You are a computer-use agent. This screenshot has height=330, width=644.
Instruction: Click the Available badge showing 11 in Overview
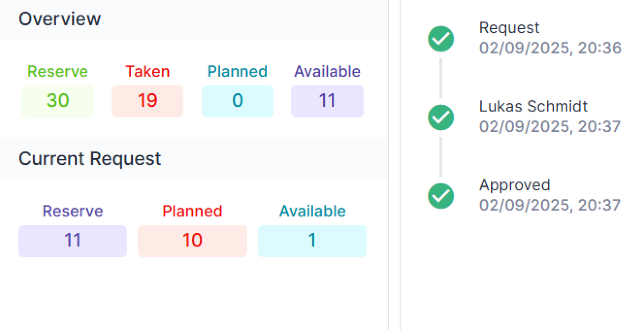pyautogui.click(x=327, y=100)
